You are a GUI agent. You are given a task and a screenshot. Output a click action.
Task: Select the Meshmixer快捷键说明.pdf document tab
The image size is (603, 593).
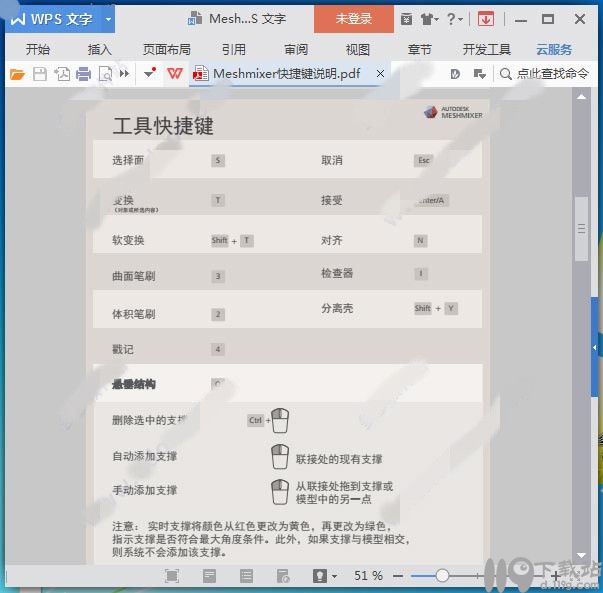[x=287, y=73]
